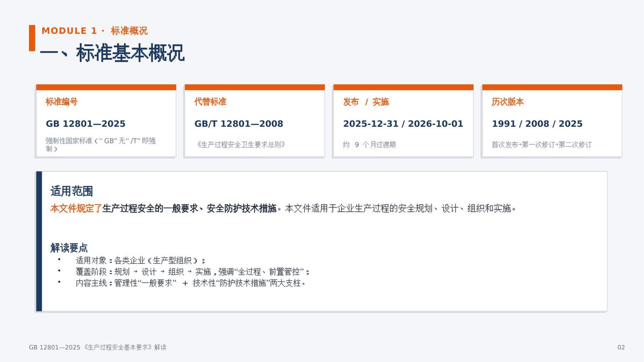
Task: Click the "MODULE 1 · 标准概况" header text
Action: [x=94, y=31]
